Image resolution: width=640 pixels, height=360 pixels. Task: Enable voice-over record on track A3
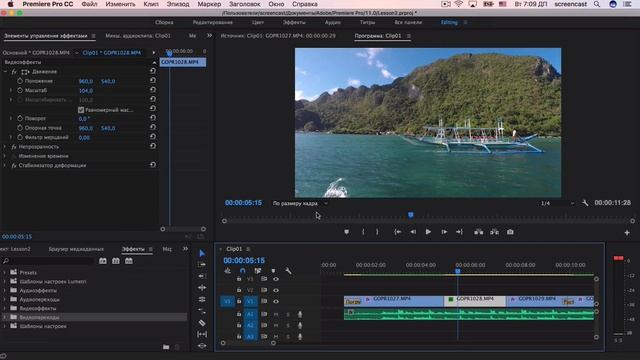(300, 337)
